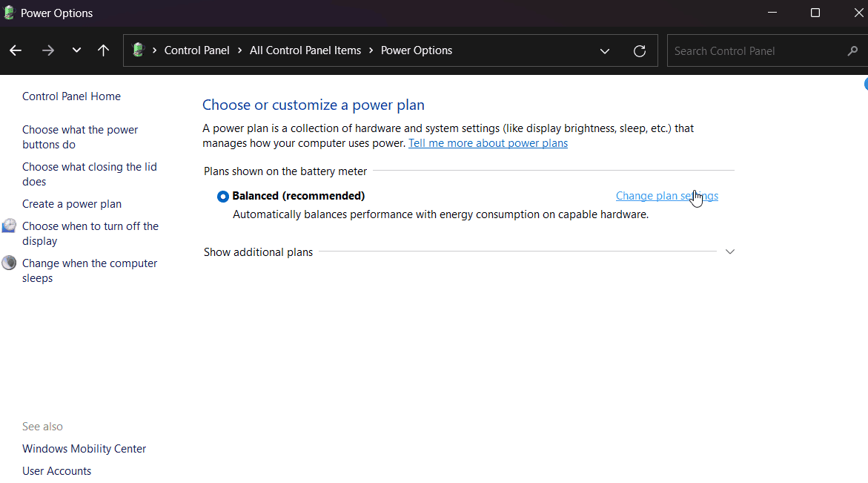Click the Balanced (recommended) plan name
Image resolution: width=868 pixels, height=483 pixels.
(299, 196)
